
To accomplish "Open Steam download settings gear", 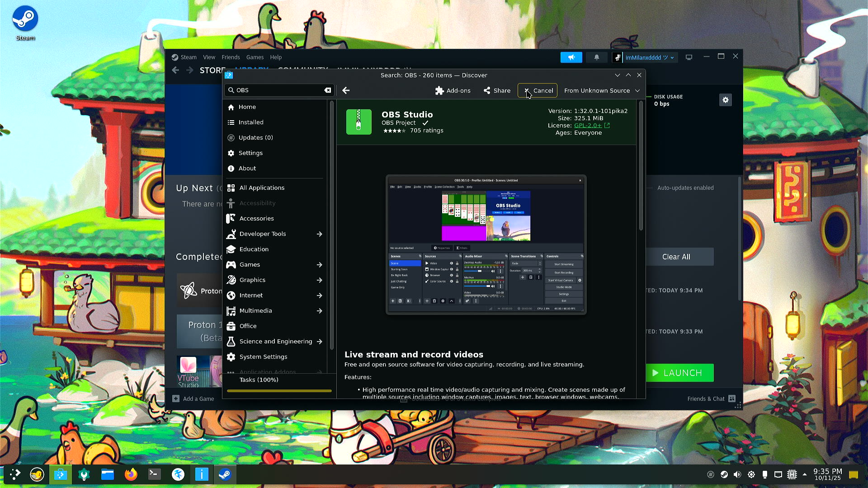I will 725,100.
